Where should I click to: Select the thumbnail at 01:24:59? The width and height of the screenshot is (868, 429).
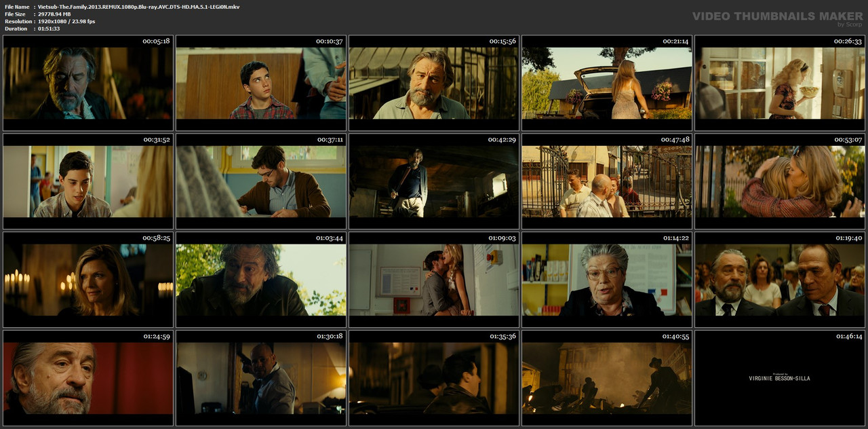click(x=88, y=378)
